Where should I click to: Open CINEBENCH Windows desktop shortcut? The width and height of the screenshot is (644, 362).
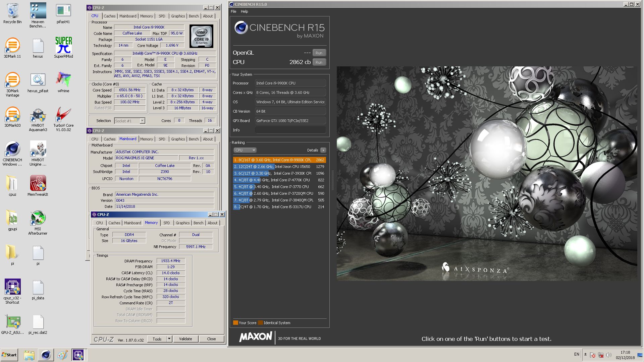coord(12,154)
